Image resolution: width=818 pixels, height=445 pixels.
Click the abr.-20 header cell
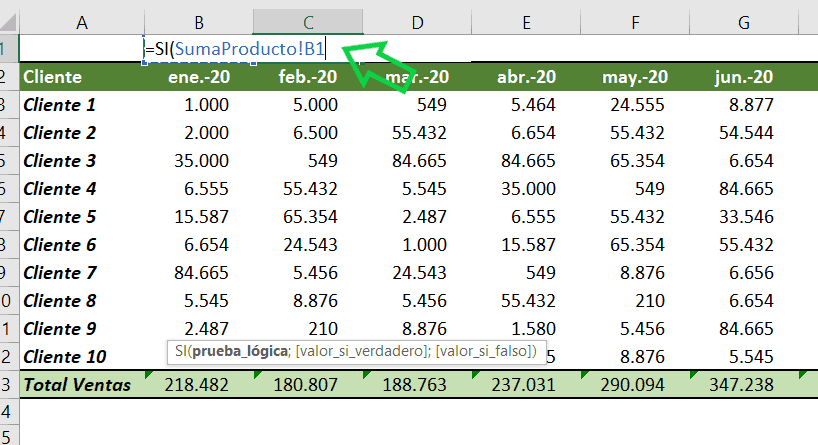pos(526,77)
